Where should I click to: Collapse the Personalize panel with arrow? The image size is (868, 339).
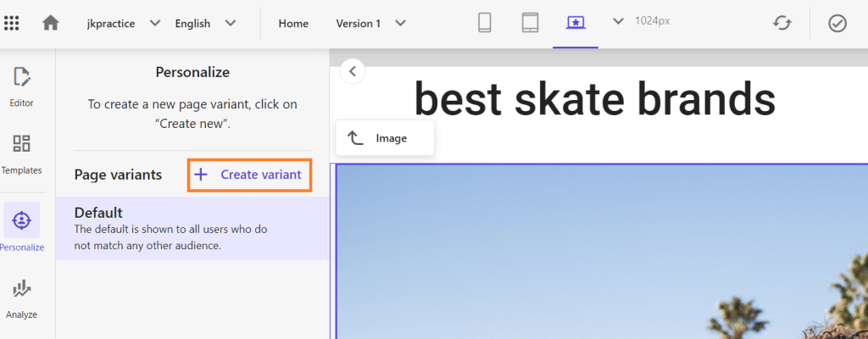353,71
